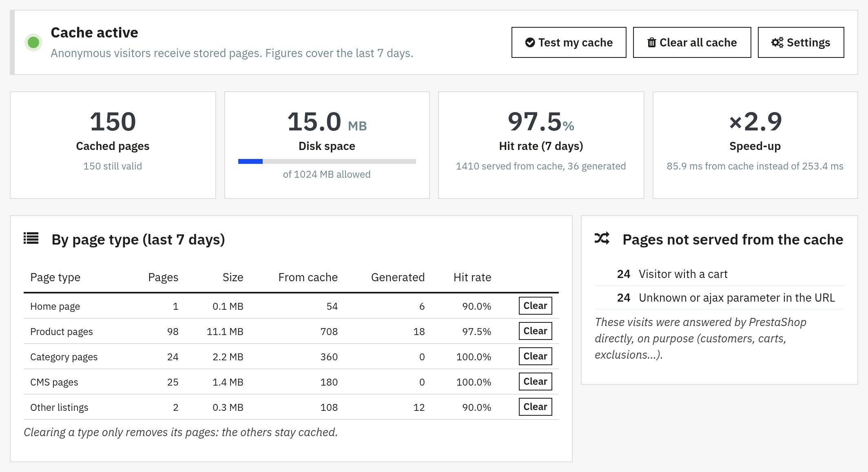
Task: Select the Category pages row label
Action: click(64, 357)
